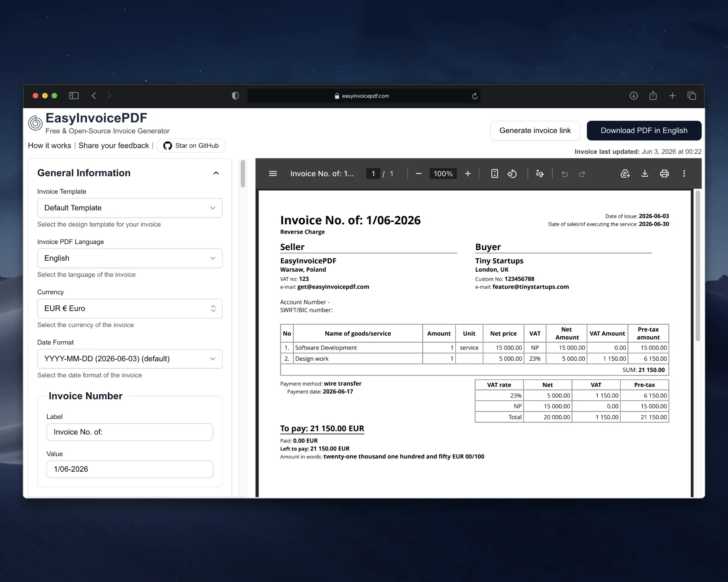The height and width of the screenshot is (582, 728).
Task: Open the How it works link
Action: point(49,146)
